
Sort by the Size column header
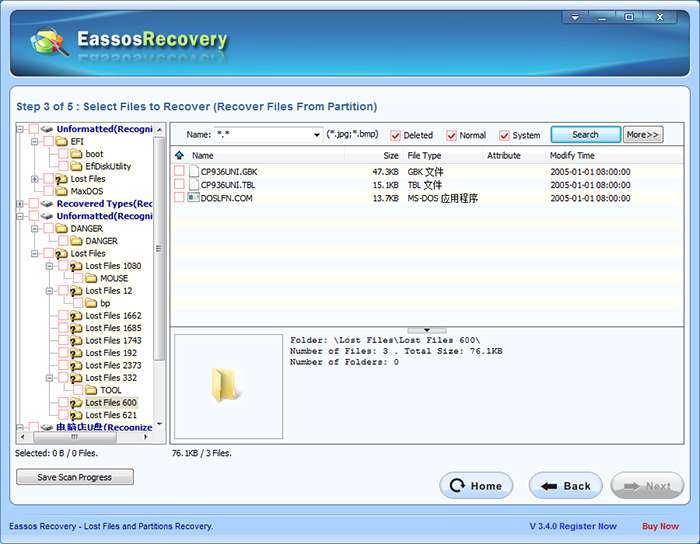391,155
